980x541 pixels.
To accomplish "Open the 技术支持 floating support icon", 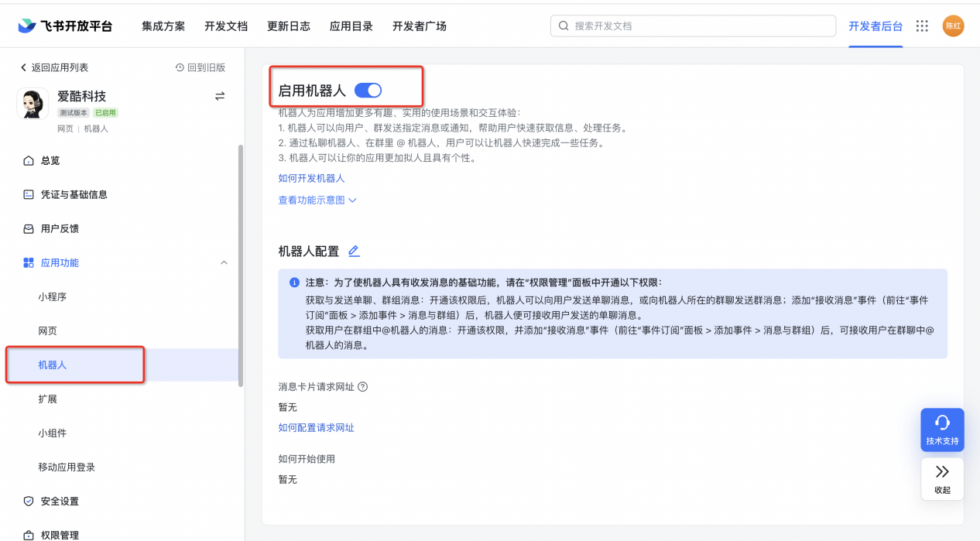I will click(x=942, y=430).
